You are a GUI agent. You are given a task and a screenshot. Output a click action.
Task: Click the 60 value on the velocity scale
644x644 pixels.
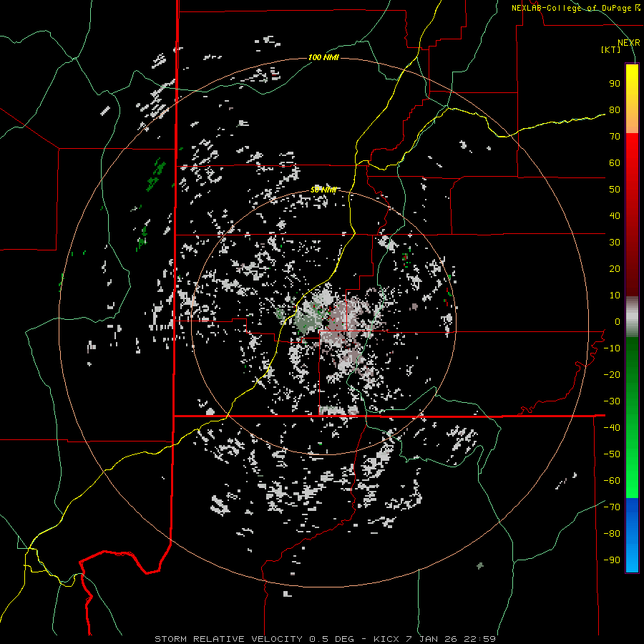click(x=615, y=162)
